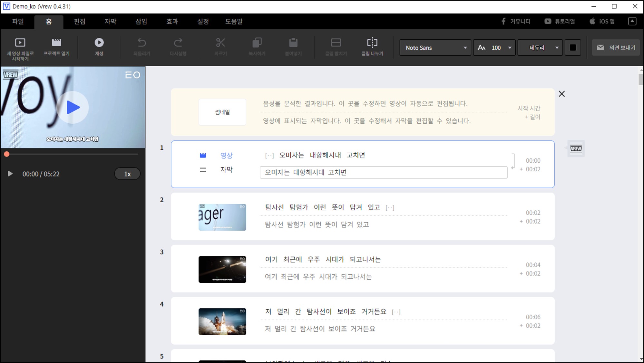Viewport: 644px width, 363px height.
Task: Click the silence marker after 거거든요 in clip 4
Action: pos(396,312)
